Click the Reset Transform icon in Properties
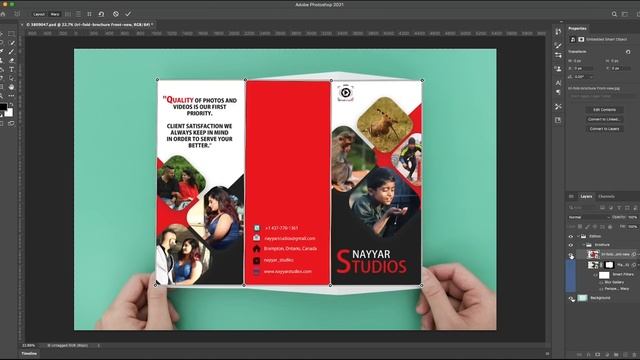The image size is (640, 360). 628,52
